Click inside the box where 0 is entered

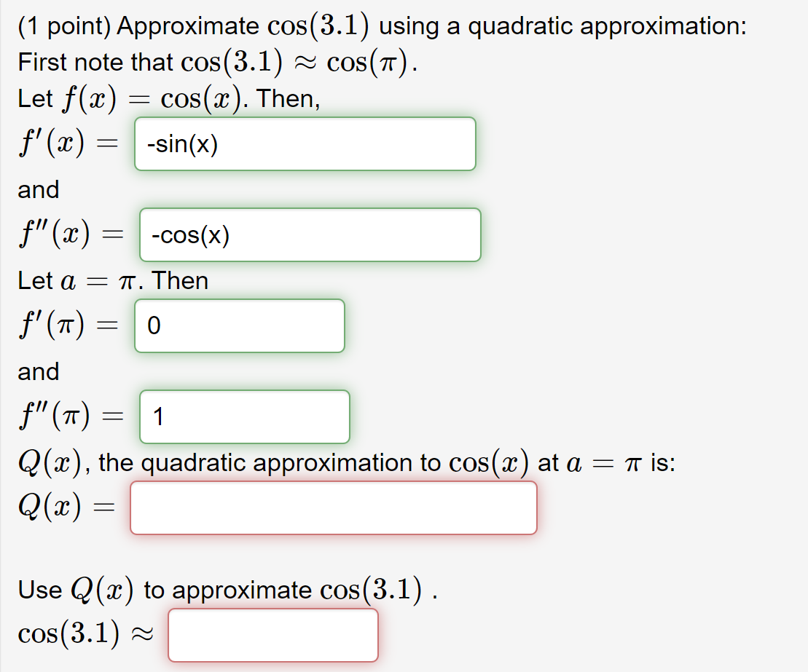coord(239,325)
